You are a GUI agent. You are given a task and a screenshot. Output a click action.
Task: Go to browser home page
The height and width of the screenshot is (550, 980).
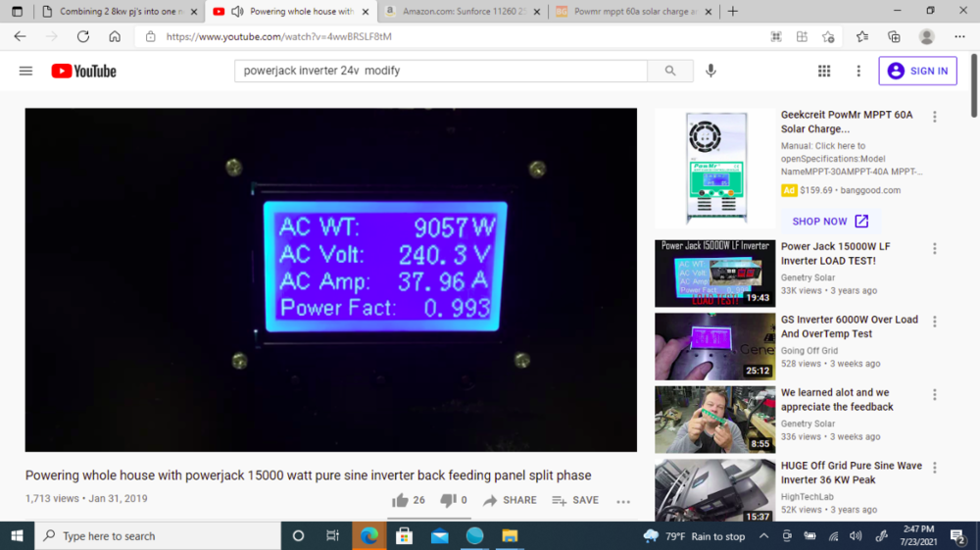click(x=115, y=37)
